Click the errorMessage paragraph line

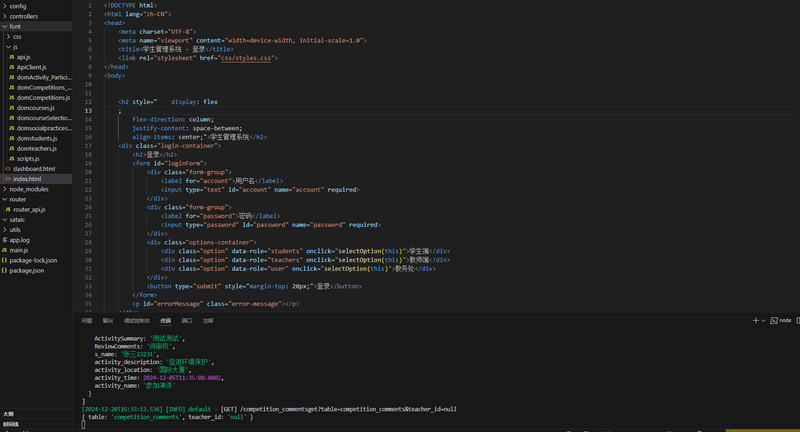click(216, 303)
